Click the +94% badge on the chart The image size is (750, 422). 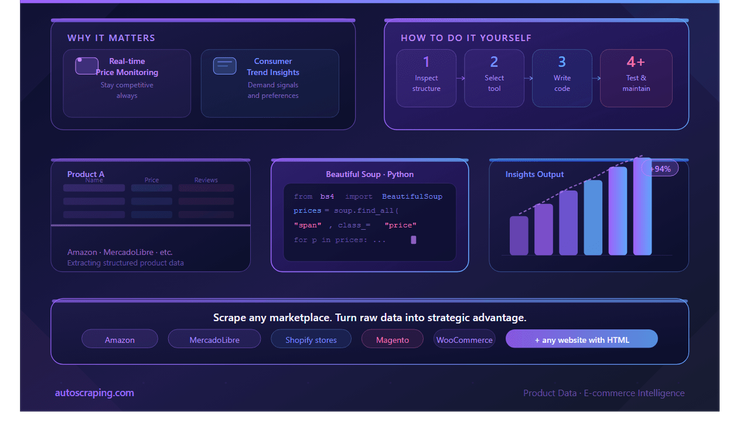[x=660, y=168]
